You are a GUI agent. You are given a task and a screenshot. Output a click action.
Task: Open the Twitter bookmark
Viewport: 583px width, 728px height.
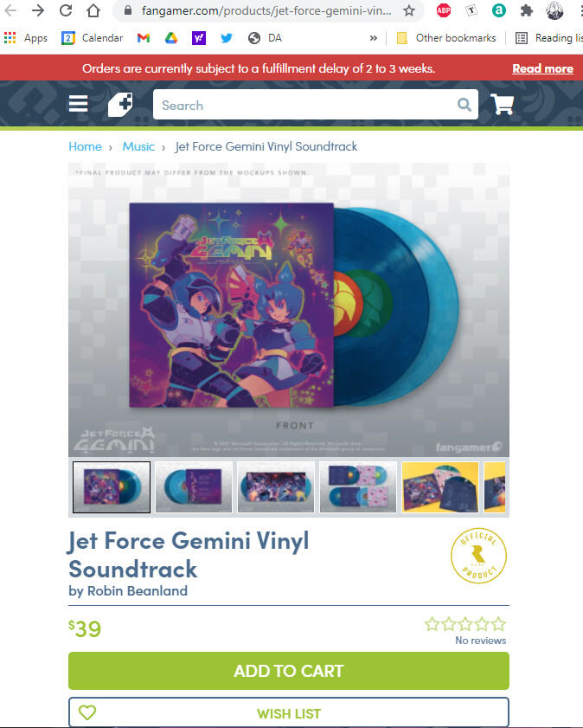click(x=227, y=38)
